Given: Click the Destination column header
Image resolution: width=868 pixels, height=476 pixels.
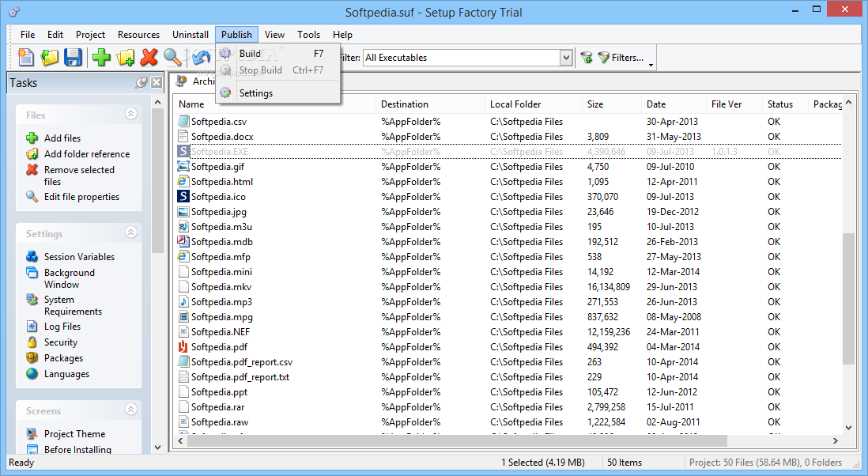Looking at the screenshot, I should click(430, 104).
